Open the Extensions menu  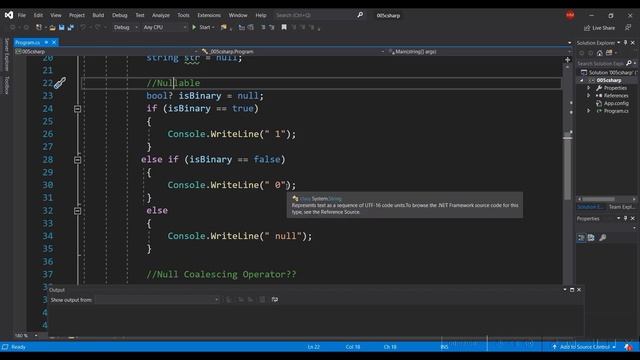click(x=209, y=15)
